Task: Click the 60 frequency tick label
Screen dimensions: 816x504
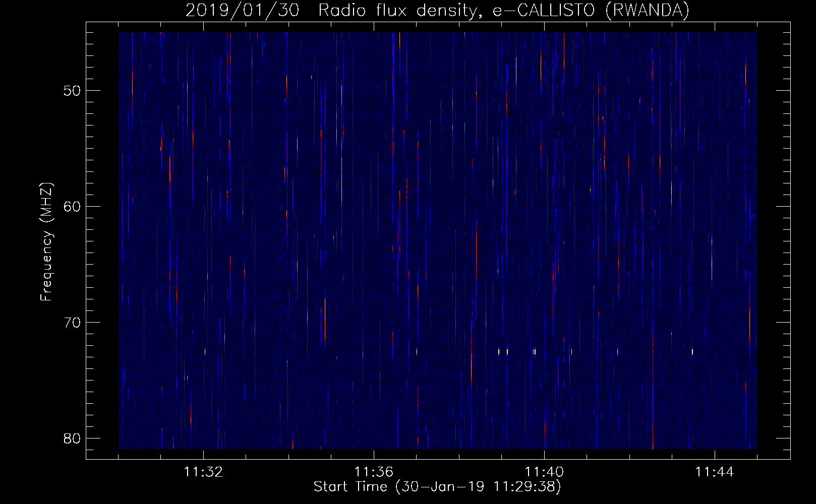Action: pyautogui.click(x=72, y=207)
